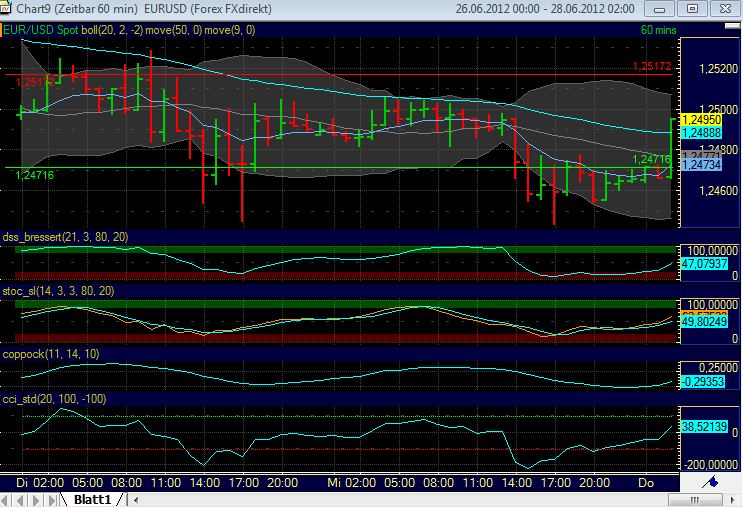This screenshot has width=743, height=508.
Task: Click the yellow 1,24950 price tag
Action: tap(702, 120)
